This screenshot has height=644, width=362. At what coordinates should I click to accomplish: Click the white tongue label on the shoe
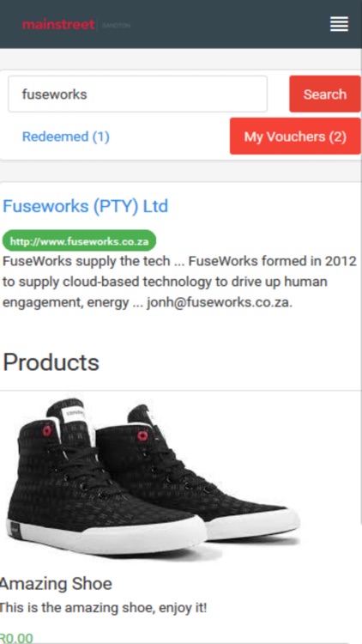pyautogui.click(x=73, y=412)
